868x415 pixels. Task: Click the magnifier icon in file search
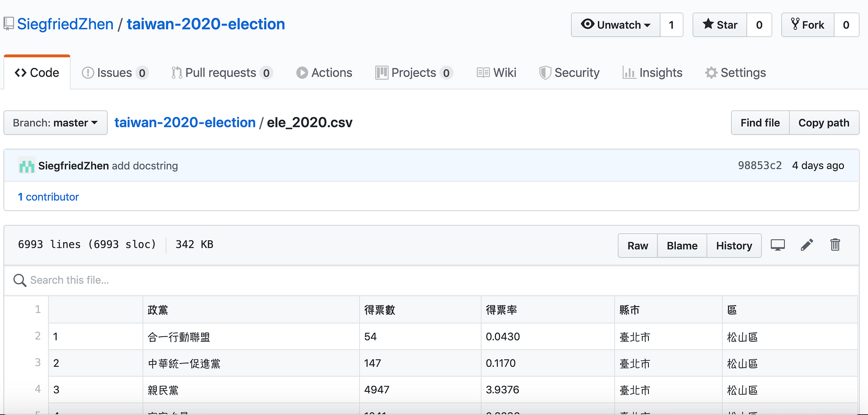pyautogui.click(x=20, y=280)
